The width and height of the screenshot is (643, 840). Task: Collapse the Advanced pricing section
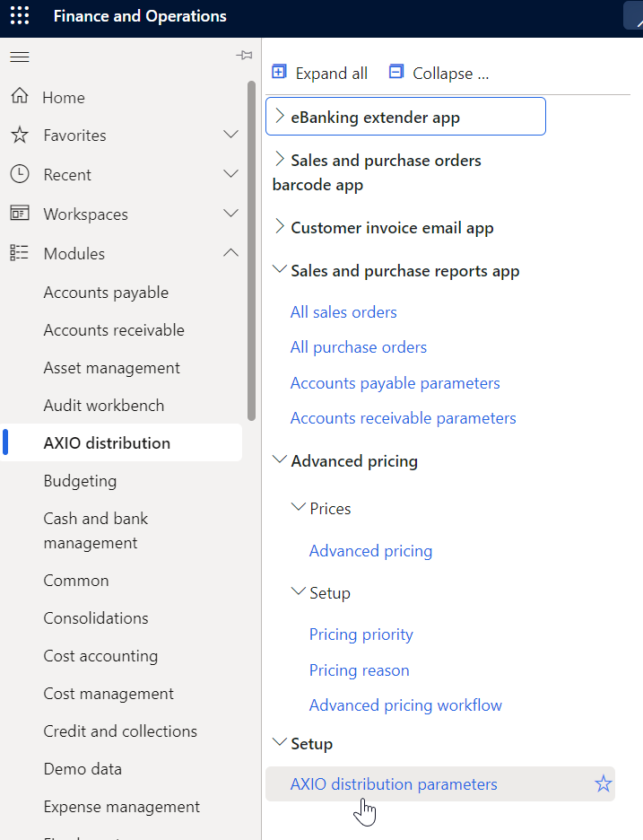[279, 460]
